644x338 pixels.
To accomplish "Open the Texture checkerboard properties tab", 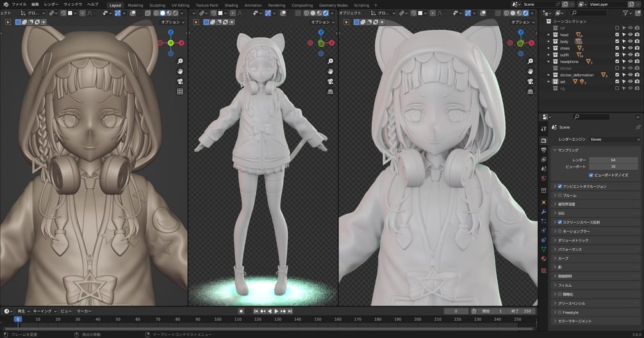I will [544, 270].
